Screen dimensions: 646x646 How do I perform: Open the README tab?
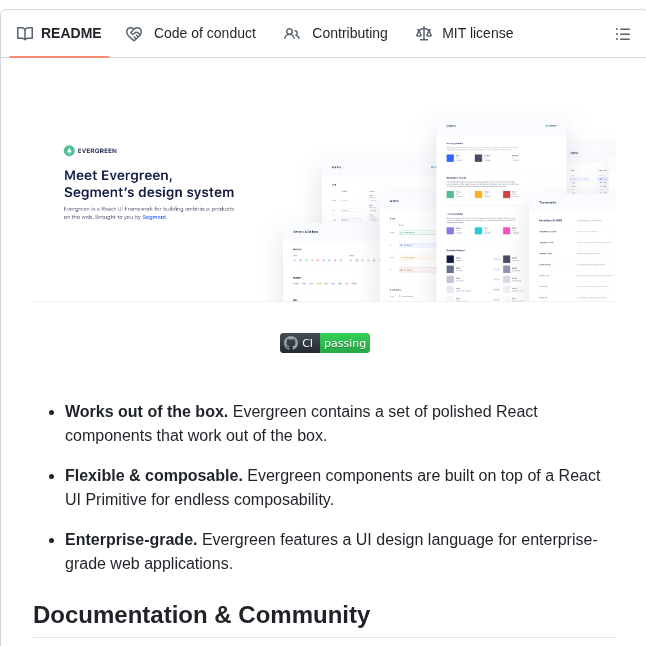pyautogui.click(x=59, y=33)
